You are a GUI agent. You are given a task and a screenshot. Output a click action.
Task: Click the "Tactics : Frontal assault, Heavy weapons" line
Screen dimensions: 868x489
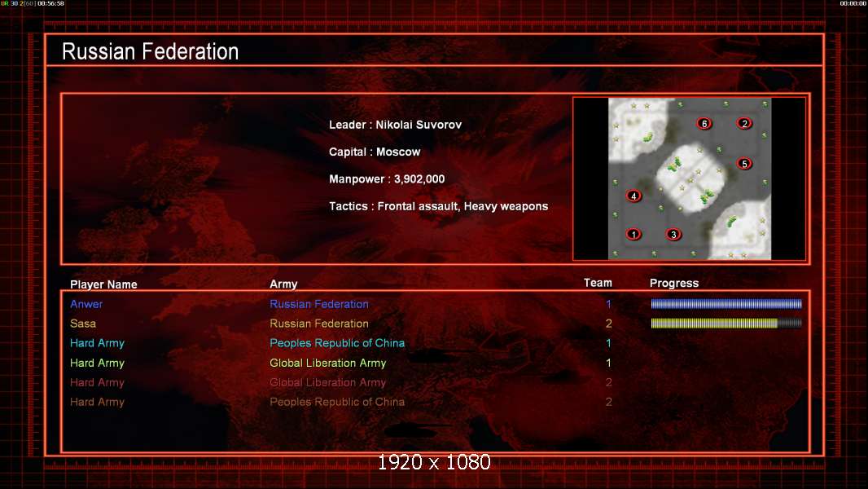tap(438, 206)
